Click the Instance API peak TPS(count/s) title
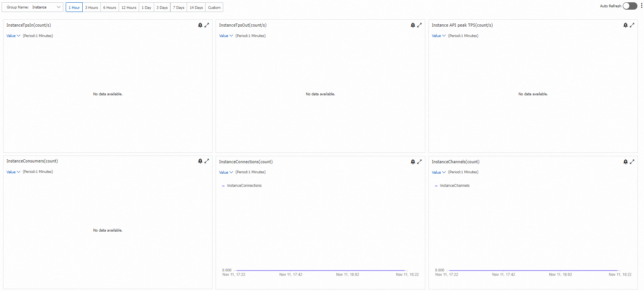The height and width of the screenshot is (291, 644). point(462,25)
